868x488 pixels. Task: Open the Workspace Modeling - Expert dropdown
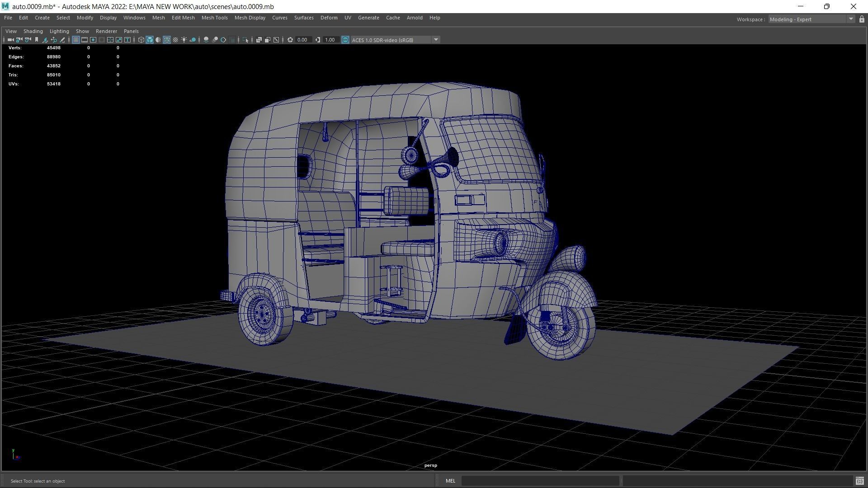point(811,19)
